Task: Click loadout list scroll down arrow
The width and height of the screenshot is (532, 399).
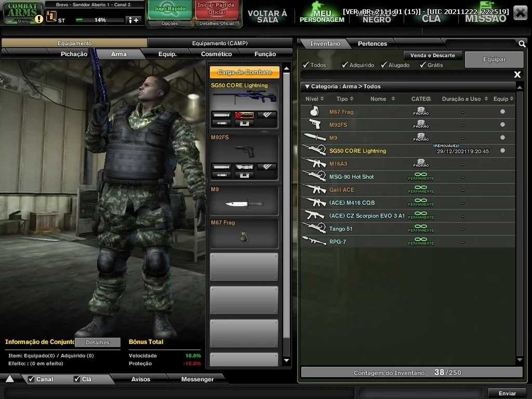Action: [286, 361]
